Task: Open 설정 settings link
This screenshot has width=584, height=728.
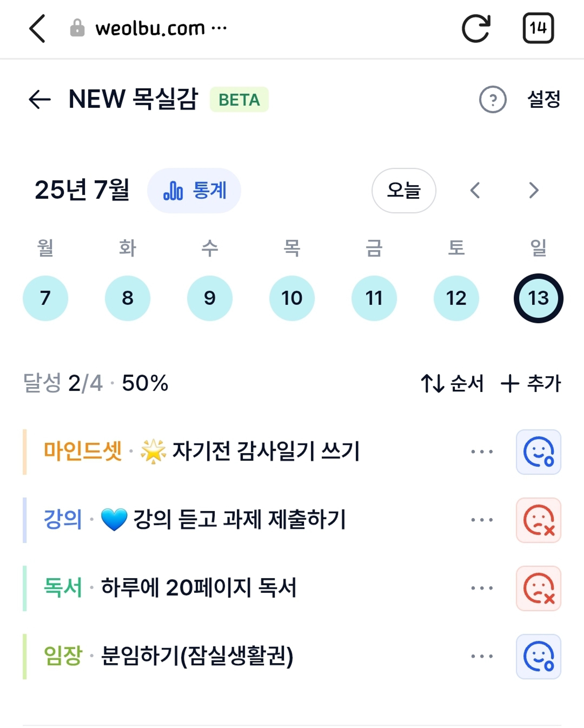Action: point(544,99)
